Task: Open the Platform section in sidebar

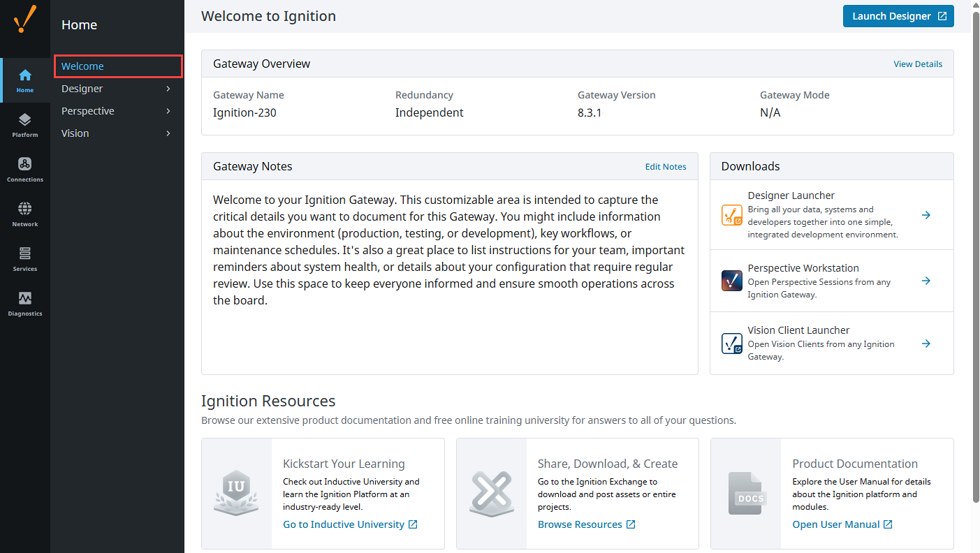Action: click(x=24, y=125)
